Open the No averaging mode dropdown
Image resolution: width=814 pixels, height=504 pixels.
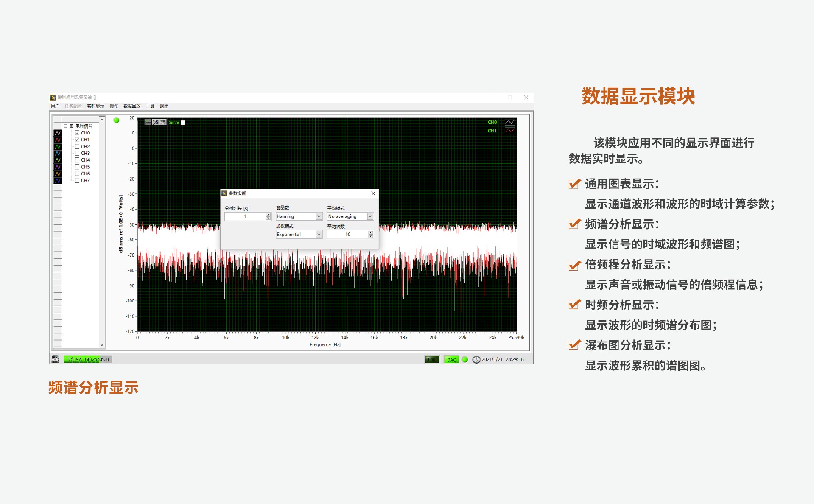click(x=370, y=216)
